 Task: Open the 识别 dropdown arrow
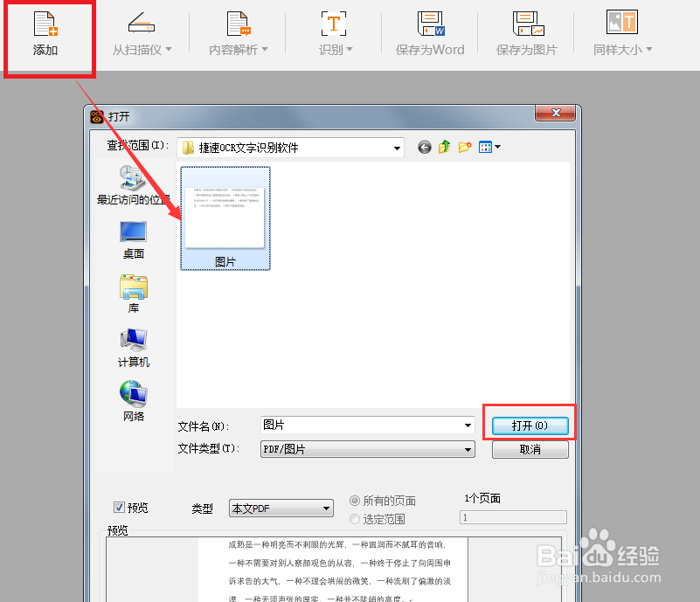[x=351, y=50]
